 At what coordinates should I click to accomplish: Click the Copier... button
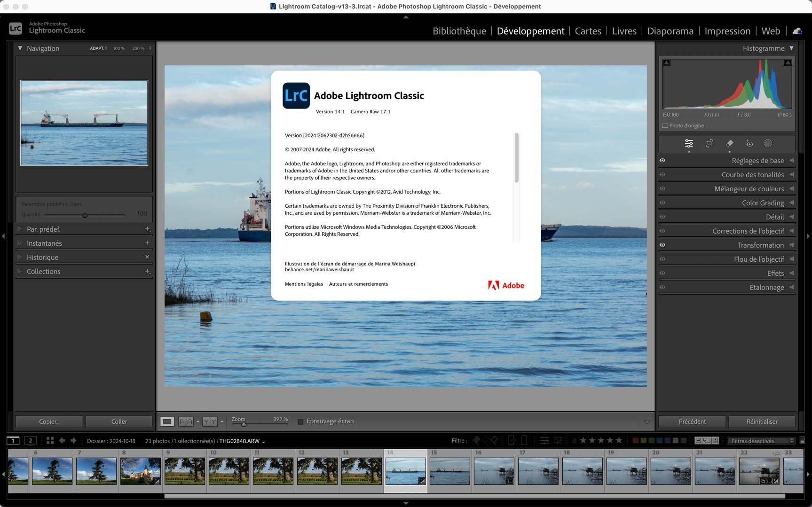pos(49,421)
